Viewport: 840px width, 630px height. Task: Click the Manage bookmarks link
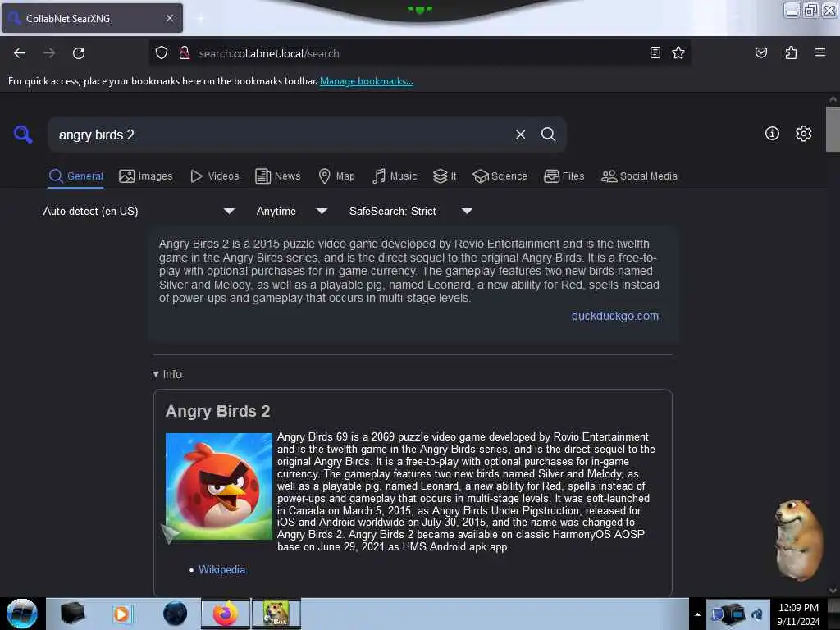click(367, 81)
